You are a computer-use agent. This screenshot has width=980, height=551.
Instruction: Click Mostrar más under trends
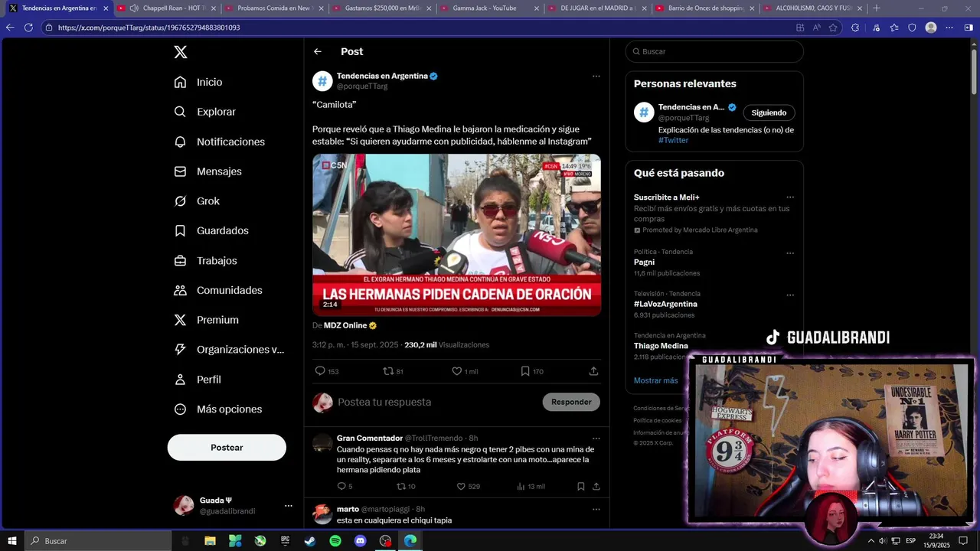655,380
